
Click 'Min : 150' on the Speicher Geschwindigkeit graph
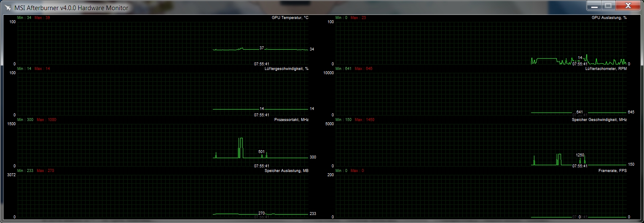click(343, 120)
